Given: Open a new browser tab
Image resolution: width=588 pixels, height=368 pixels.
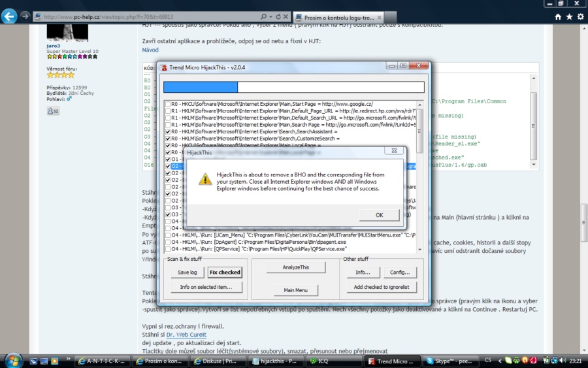Looking at the screenshot, I should click(391, 17).
